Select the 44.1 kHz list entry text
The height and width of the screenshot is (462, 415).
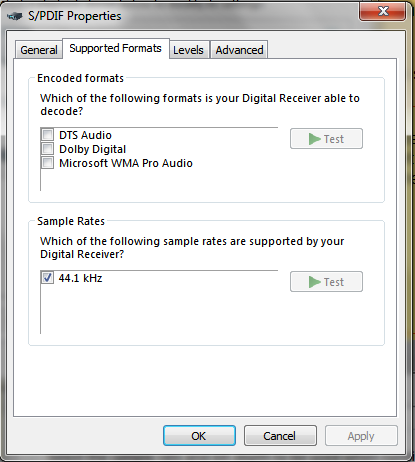click(80, 278)
